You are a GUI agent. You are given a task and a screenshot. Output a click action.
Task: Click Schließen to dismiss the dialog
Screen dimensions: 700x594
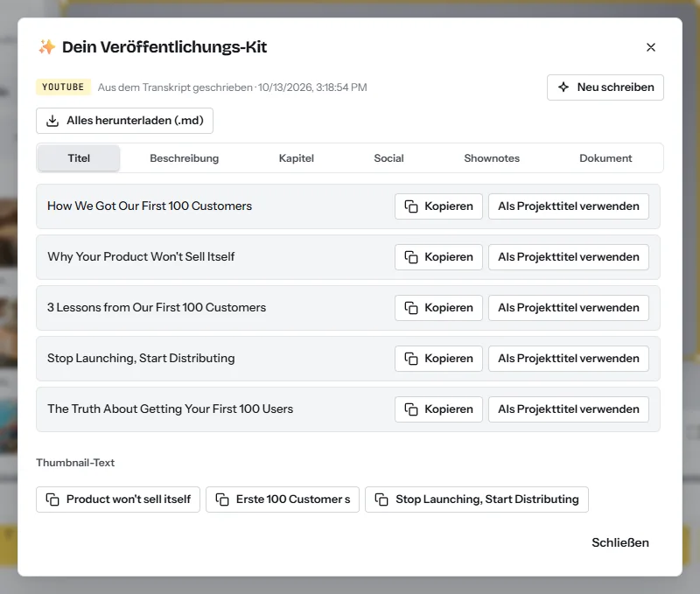(620, 542)
